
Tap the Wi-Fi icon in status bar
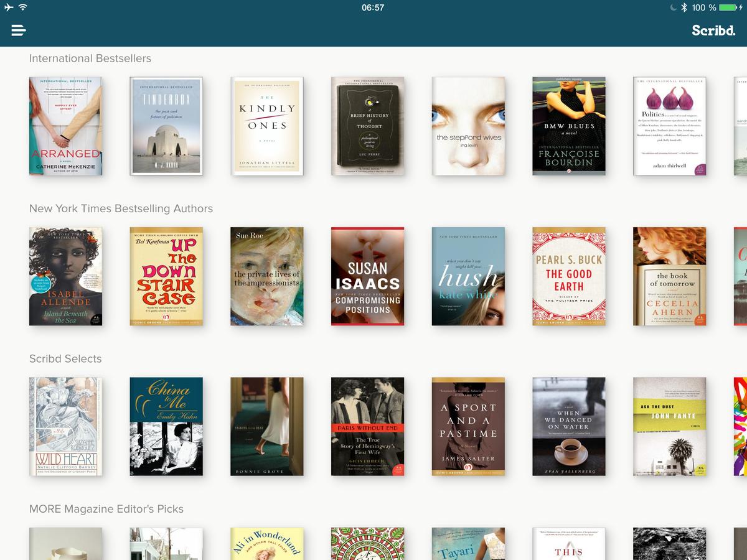[x=23, y=7]
